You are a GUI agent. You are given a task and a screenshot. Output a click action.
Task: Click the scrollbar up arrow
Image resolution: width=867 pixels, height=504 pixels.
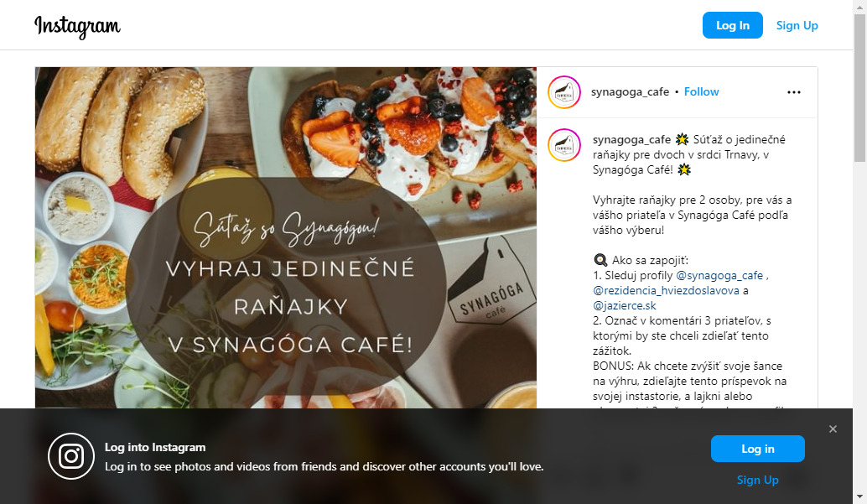pyautogui.click(x=859, y=6)
